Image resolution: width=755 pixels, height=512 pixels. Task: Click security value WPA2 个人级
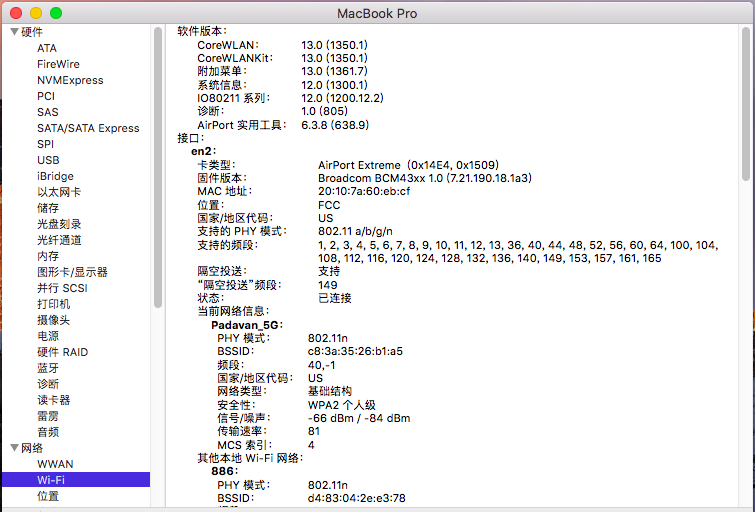pos(342,405)
